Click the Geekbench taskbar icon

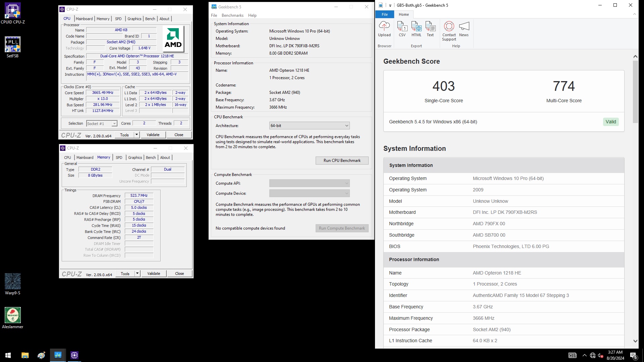click(x=58, y=355)
